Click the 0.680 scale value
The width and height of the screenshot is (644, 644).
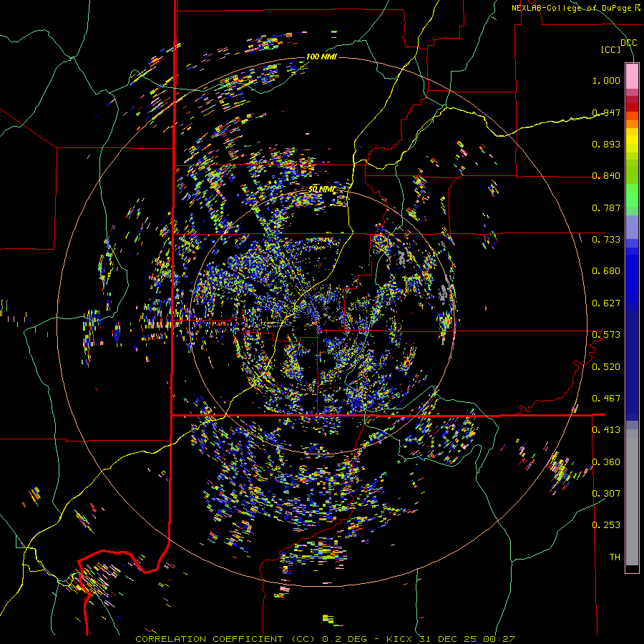click(606, 271)
